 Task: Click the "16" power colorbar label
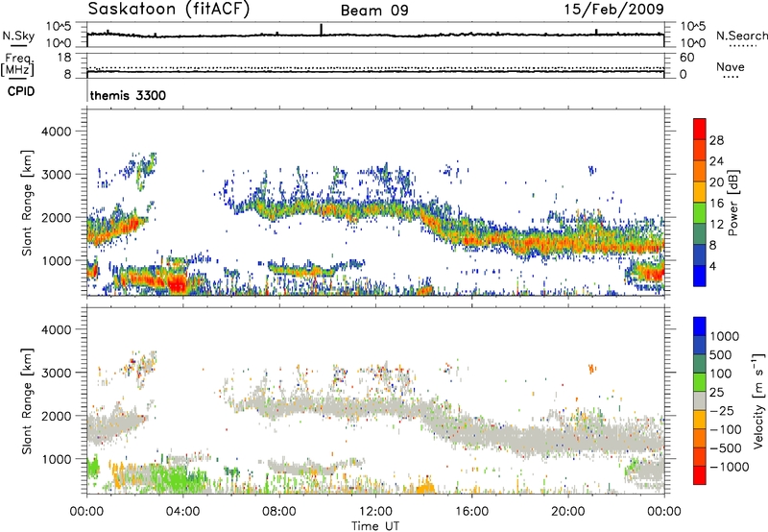pyautogui.click(x=716, y=204)
